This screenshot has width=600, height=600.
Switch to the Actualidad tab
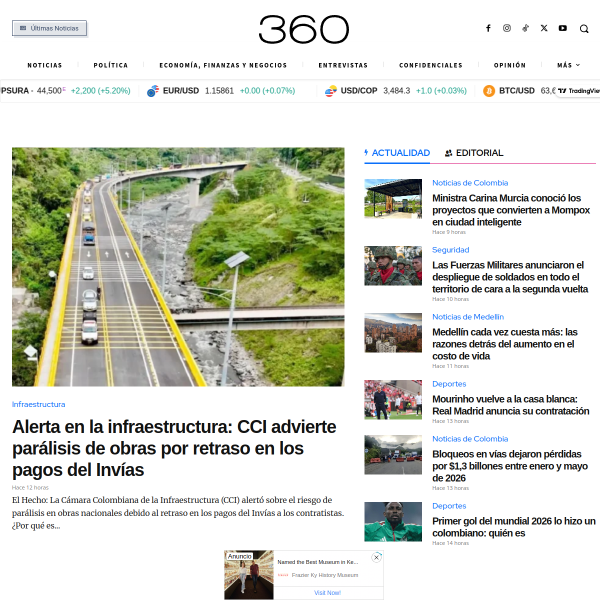(x=397, y=153)
